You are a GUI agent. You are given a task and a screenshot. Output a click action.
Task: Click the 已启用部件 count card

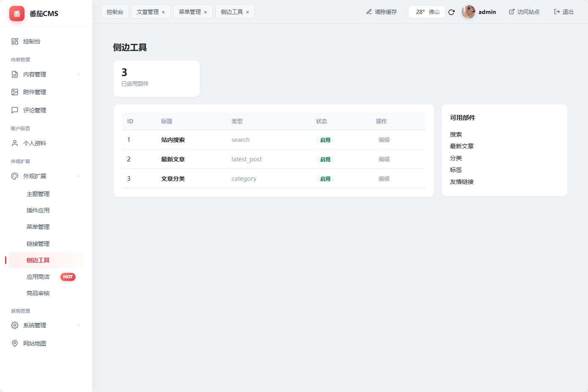coord(157,79)
